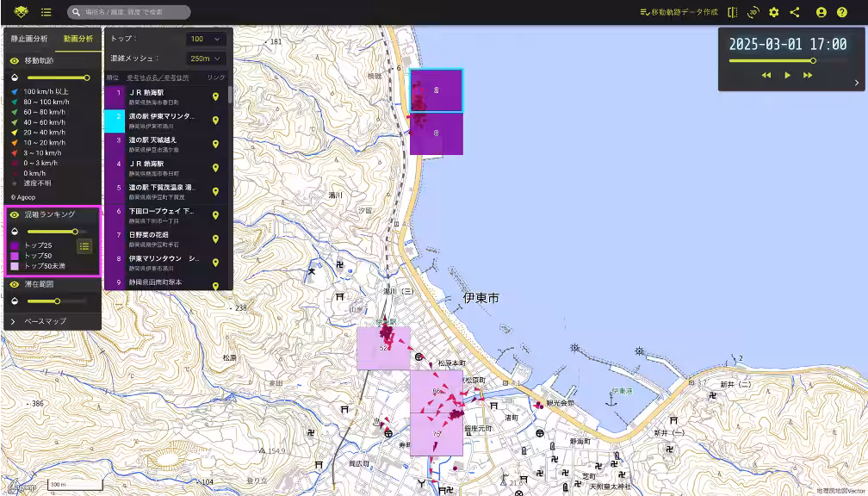This screenshot has width=868, height=496.
Task: Click the 移動軌跡データ作成 button
Action: [x=679, y=12]
